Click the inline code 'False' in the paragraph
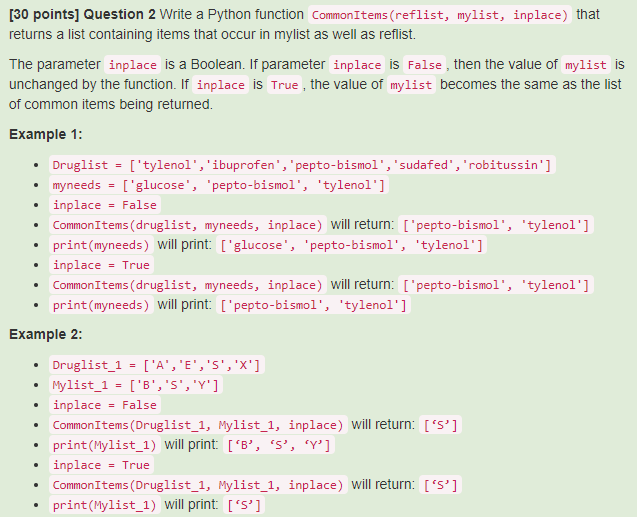Image resolution: width=637 pixels, height=517 pixels. (425, 65)
